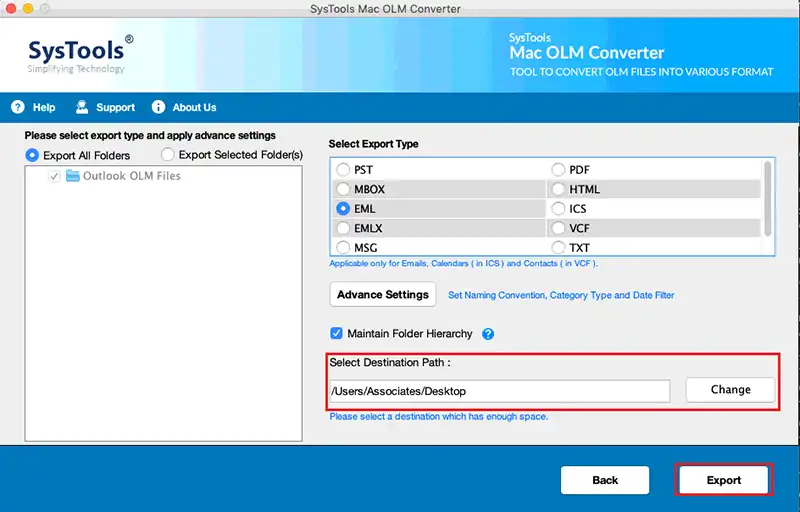Click 'Please select export type and apply advance settings' text
The image size is (800, 512).
[150, 136]
